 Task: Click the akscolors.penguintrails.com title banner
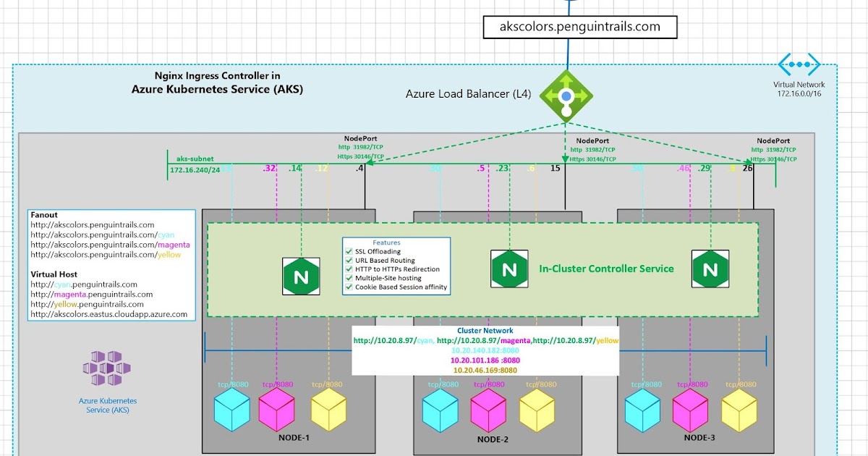point(579,26)
